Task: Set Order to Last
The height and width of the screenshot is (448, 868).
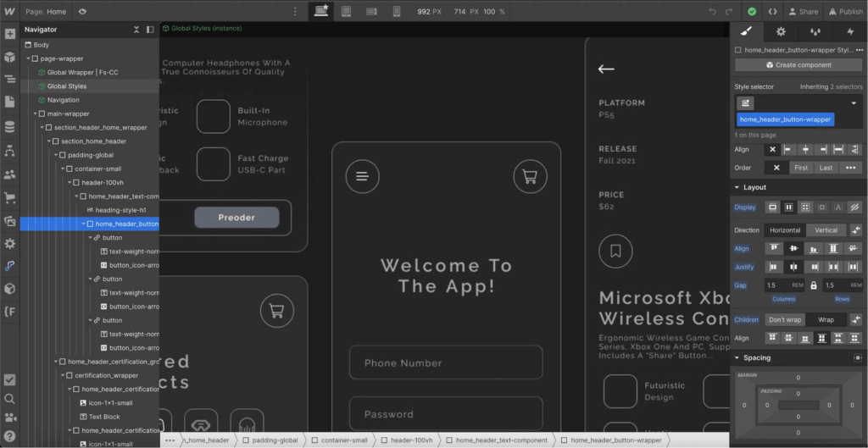Action: coord(826,168)
